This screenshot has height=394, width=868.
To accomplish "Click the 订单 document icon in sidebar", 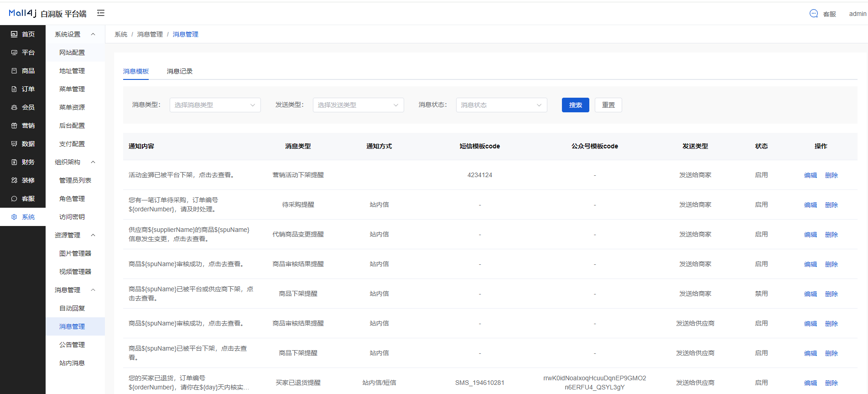I will 14,89.
